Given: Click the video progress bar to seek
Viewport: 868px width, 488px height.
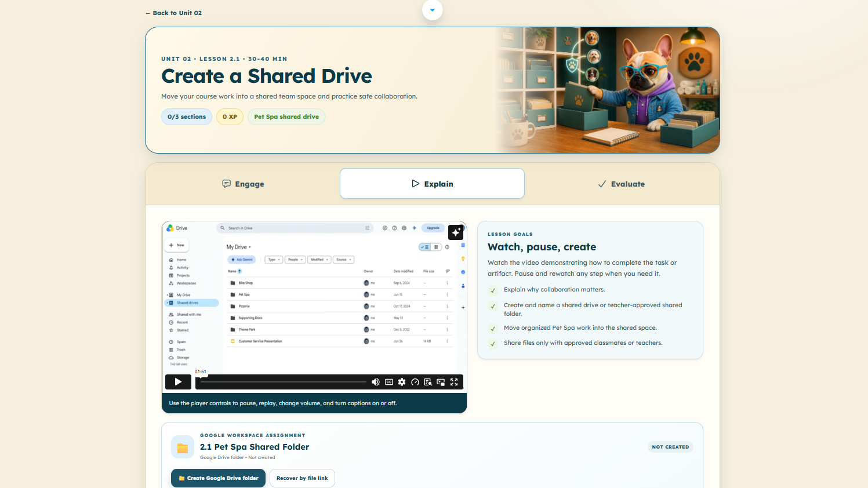Looking at the screenshot, I should (x=284, y=382).
